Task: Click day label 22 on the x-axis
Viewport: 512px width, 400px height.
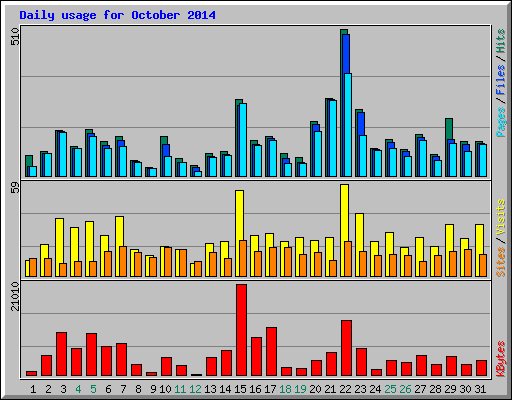Action: 345,389
